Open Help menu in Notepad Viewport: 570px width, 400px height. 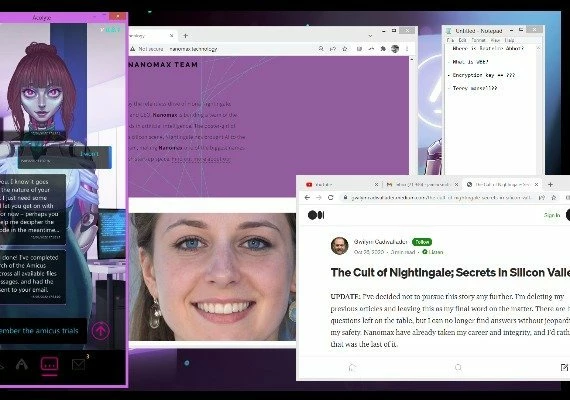(x=509, y=40)
